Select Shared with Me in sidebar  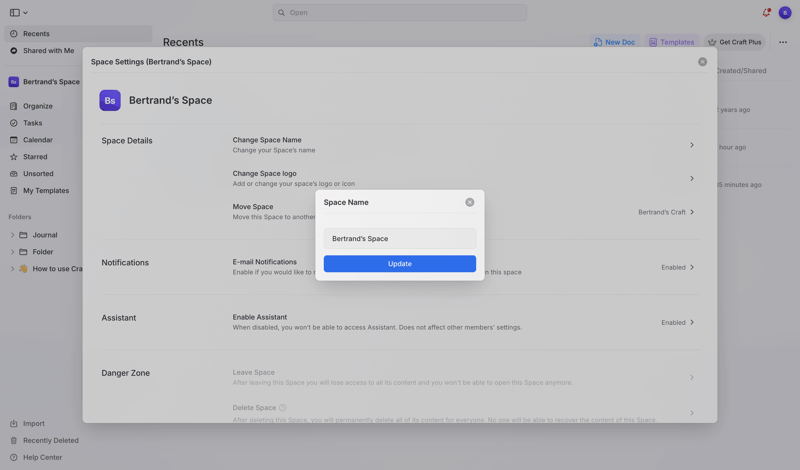pos(48,51)
